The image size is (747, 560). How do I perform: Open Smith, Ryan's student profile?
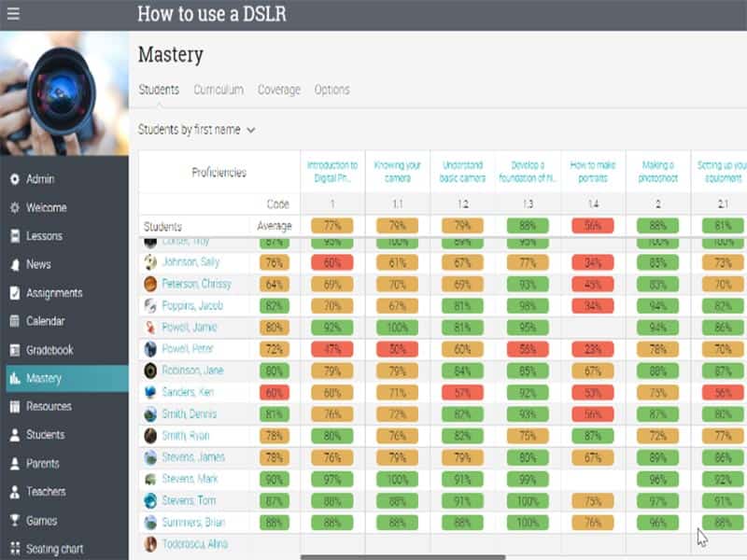click(x=185, y=436)
